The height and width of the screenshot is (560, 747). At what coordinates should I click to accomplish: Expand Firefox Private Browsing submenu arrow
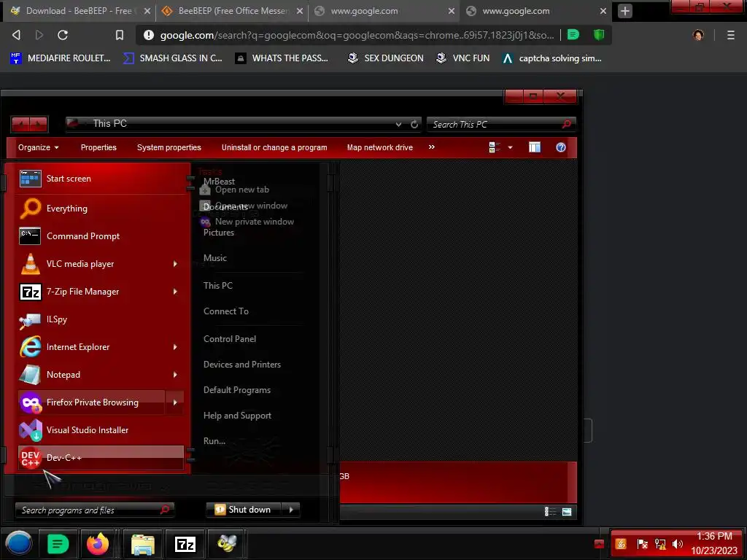[x=175, y=402]
